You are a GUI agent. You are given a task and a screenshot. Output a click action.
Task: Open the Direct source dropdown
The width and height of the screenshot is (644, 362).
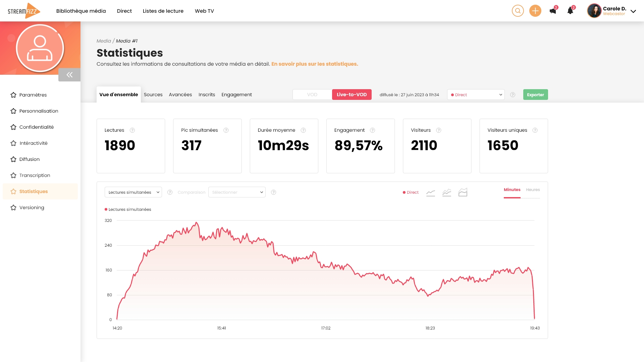(476, 95)
